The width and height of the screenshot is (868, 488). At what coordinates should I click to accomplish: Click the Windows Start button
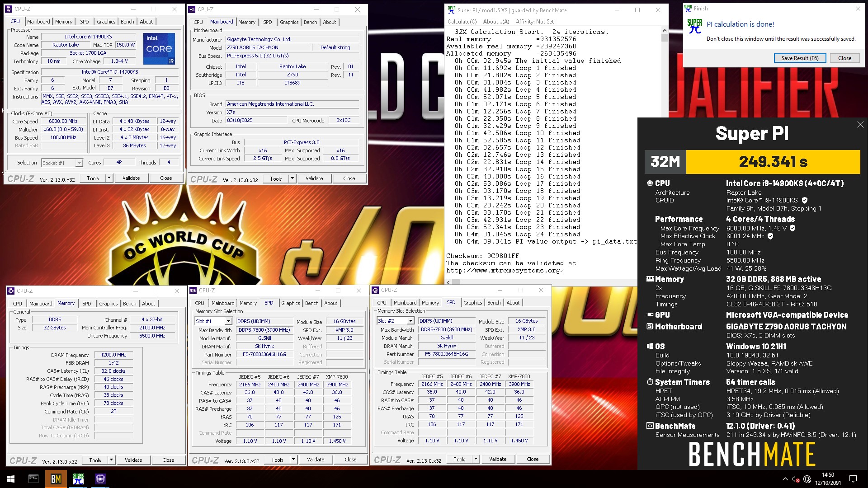pos(11,479)
